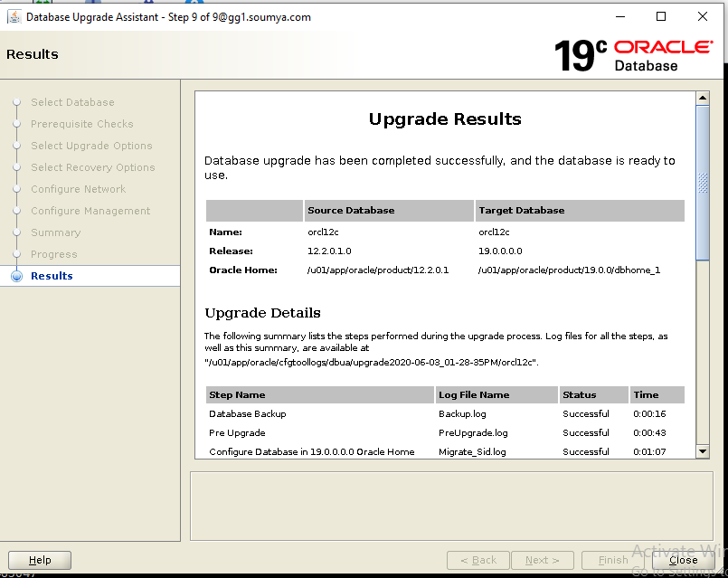The image size is (728, 578).
Task: Minimize the Database Upgrade Assistant window
Action: pyautogui.click(x=620, y=16)
